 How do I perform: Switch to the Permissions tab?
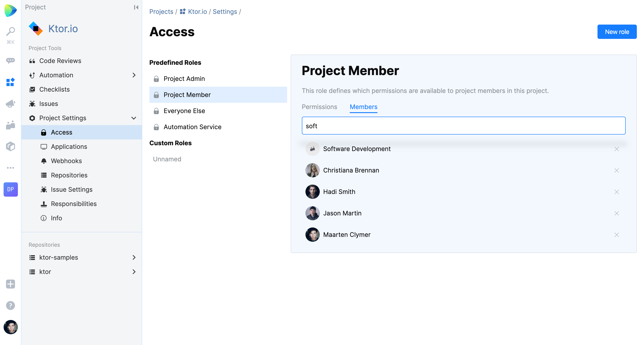319,107
